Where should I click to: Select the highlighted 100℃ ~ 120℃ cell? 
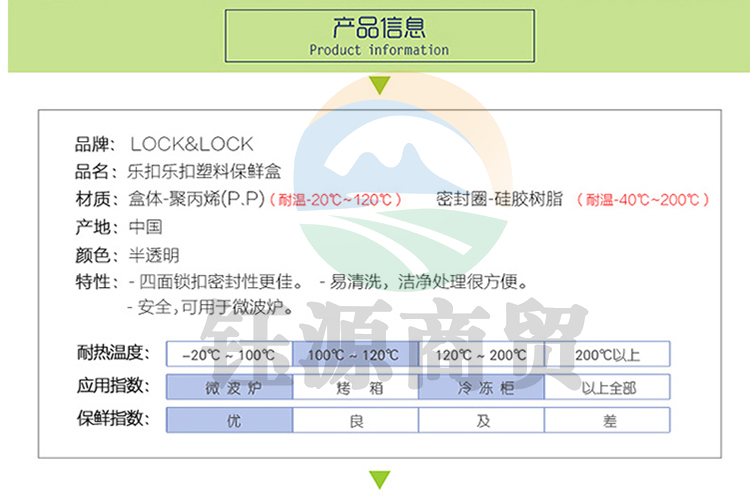tap(355, 354)
